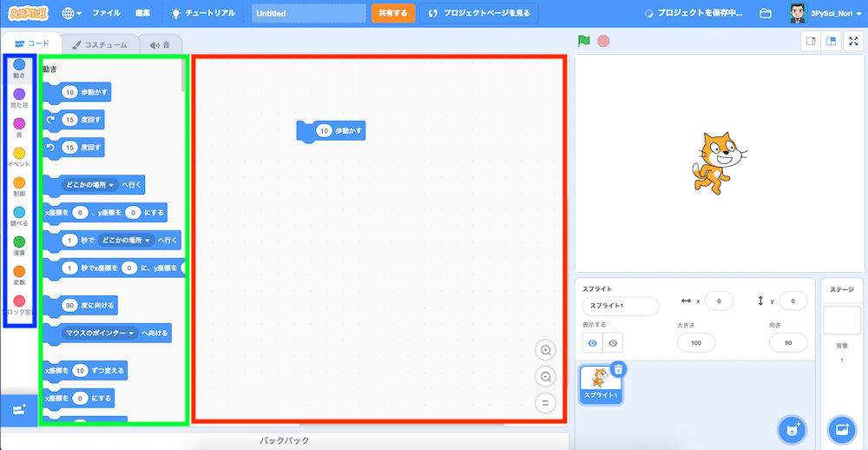The width and height of the screenshot is (868, 450).
Task: Click the 90 度に向ける block
Action: pyautogui.click(x=80, y=306)
